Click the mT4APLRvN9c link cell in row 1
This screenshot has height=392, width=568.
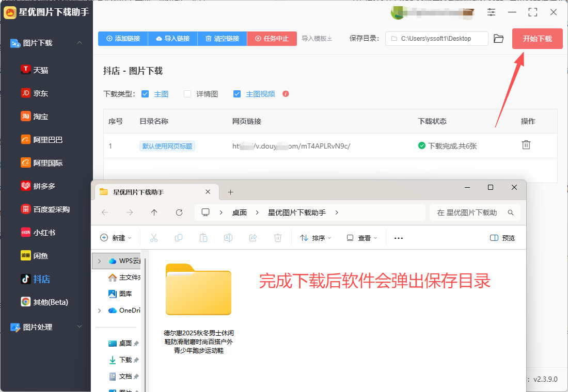click(x=291, y=146)
